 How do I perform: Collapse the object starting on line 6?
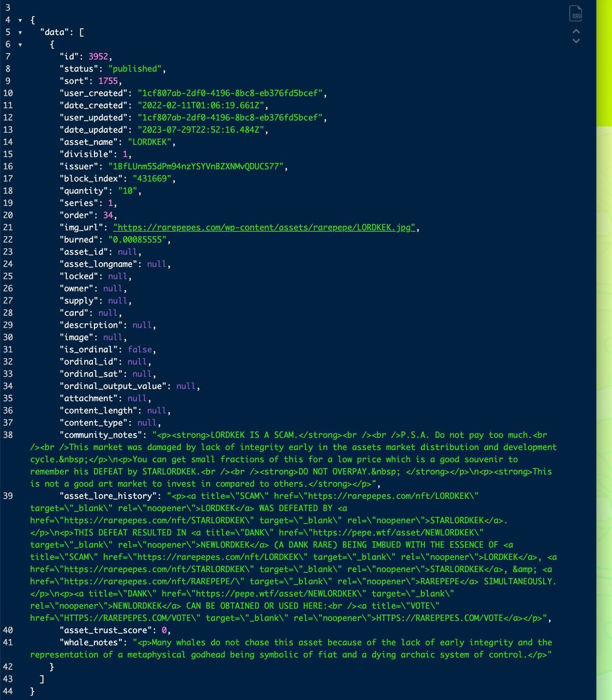[x=20, y=45]
